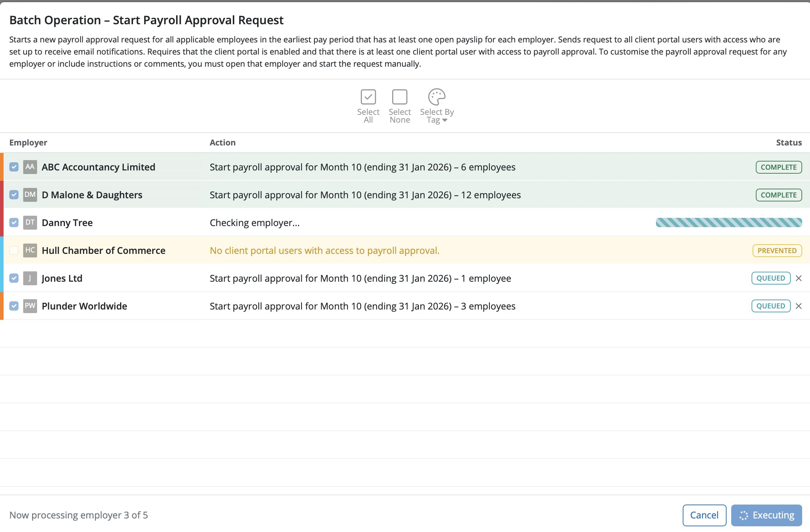The height and width of the screenshot is (532, 810).
Task: Click the PREVENTED status badge
Action: [x=777, y=251]
